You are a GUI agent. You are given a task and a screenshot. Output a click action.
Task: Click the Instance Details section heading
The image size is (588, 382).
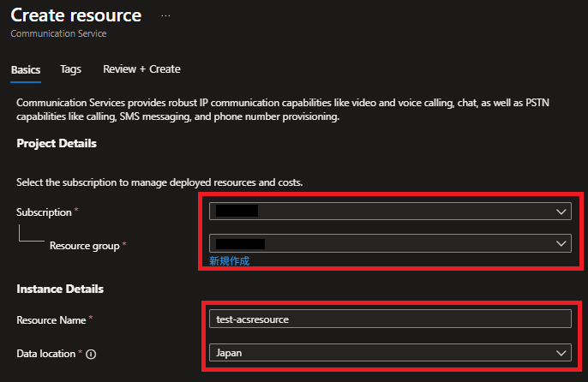59,289
